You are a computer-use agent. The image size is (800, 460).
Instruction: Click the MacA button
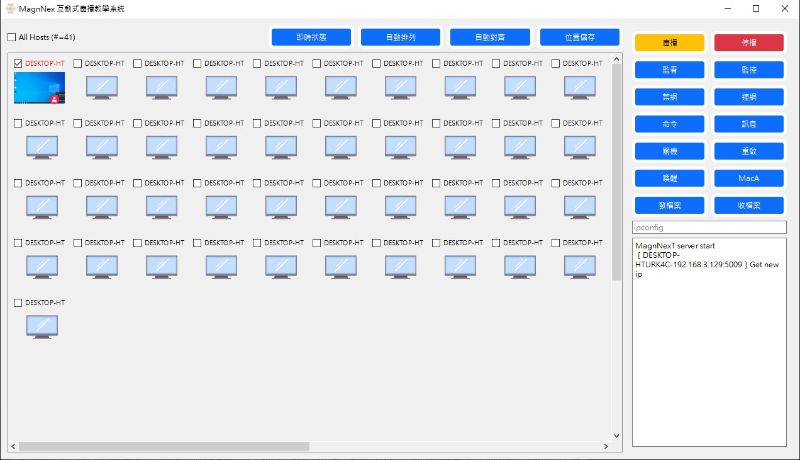pos(749,179)
